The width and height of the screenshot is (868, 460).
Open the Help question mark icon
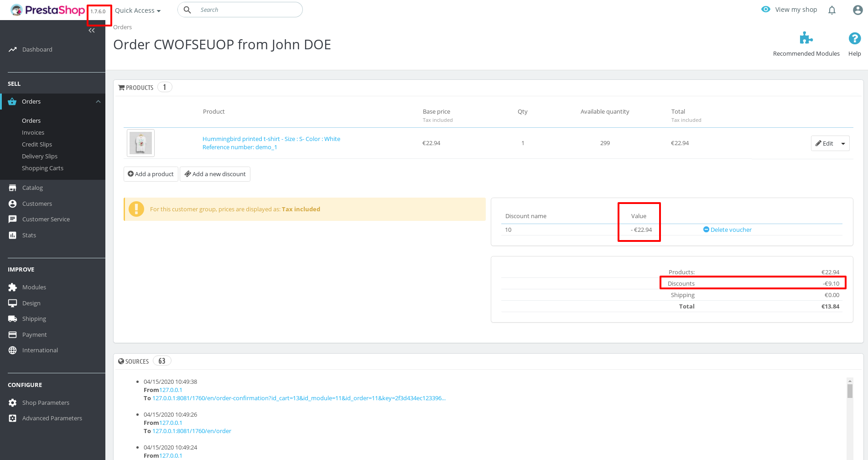tap(854, 38)
